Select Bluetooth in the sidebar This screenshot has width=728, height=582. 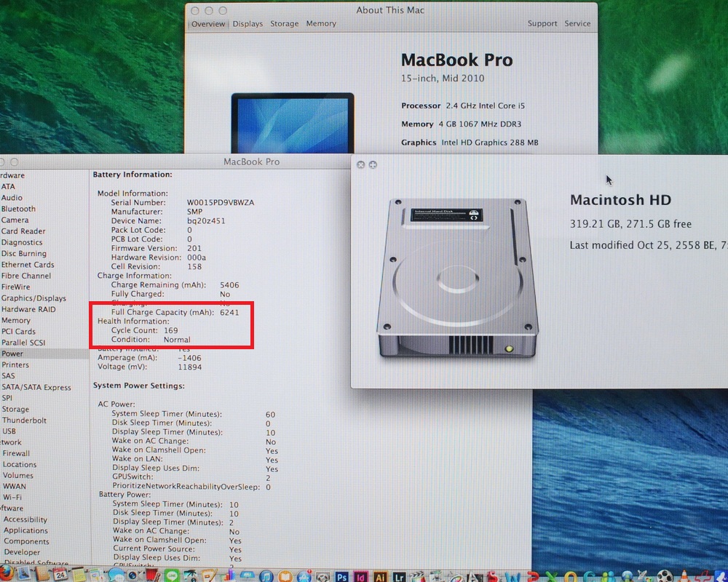tap(18, 209)
